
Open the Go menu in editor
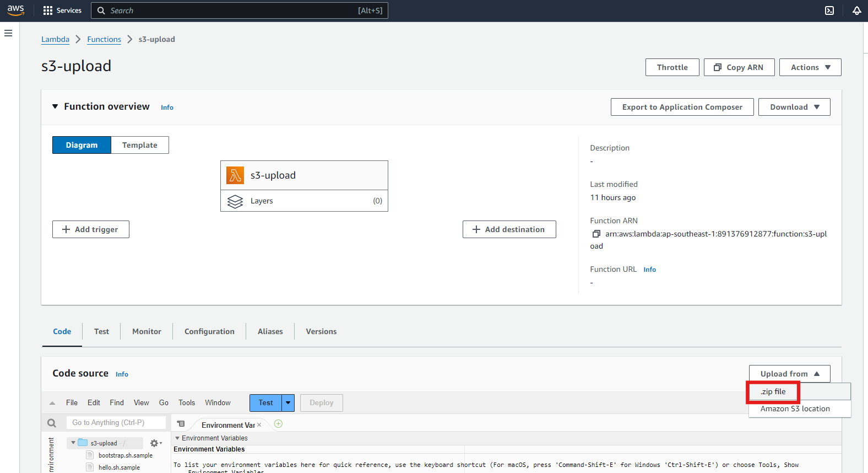[164, 403]
